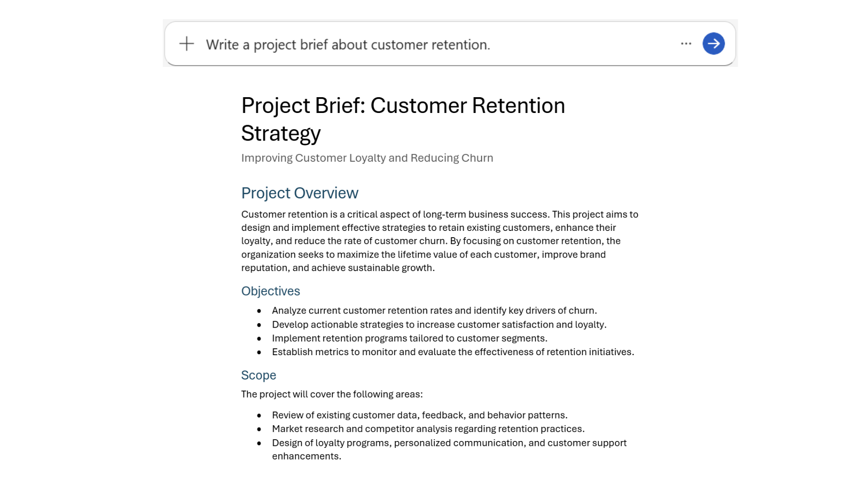Viewport: 868px width, 488px height.
Task: Click the subtitle 'Improving Customer Loyalty and Reducing Churn'
Action: point(367,158)
